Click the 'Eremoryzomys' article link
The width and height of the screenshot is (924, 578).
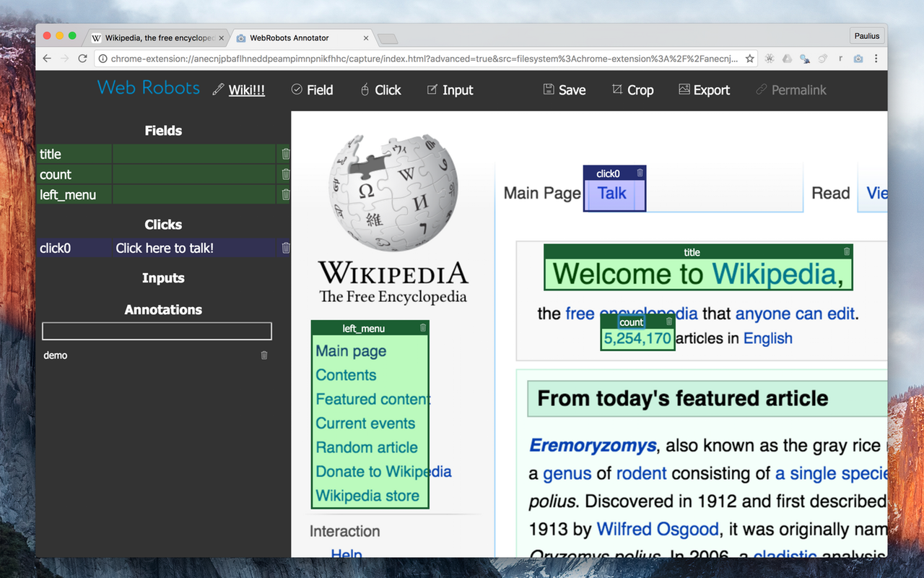pos(593,445)
